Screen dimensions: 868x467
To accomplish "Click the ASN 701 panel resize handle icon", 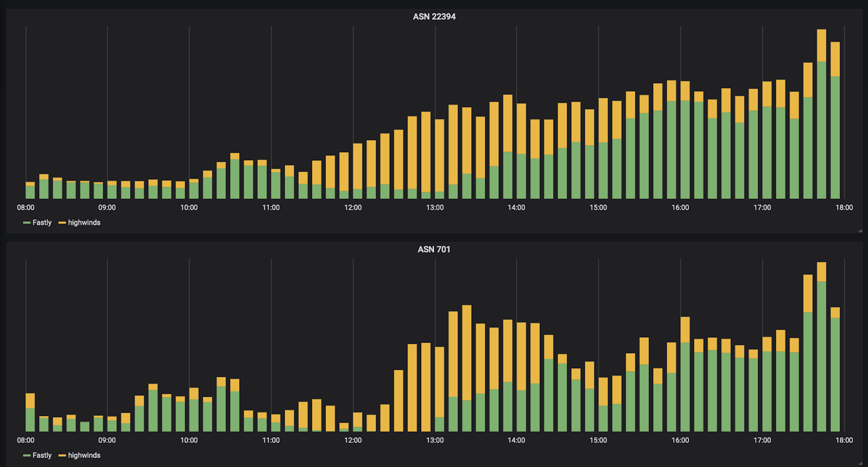I will pyautogui.click(x=860, y=463).
